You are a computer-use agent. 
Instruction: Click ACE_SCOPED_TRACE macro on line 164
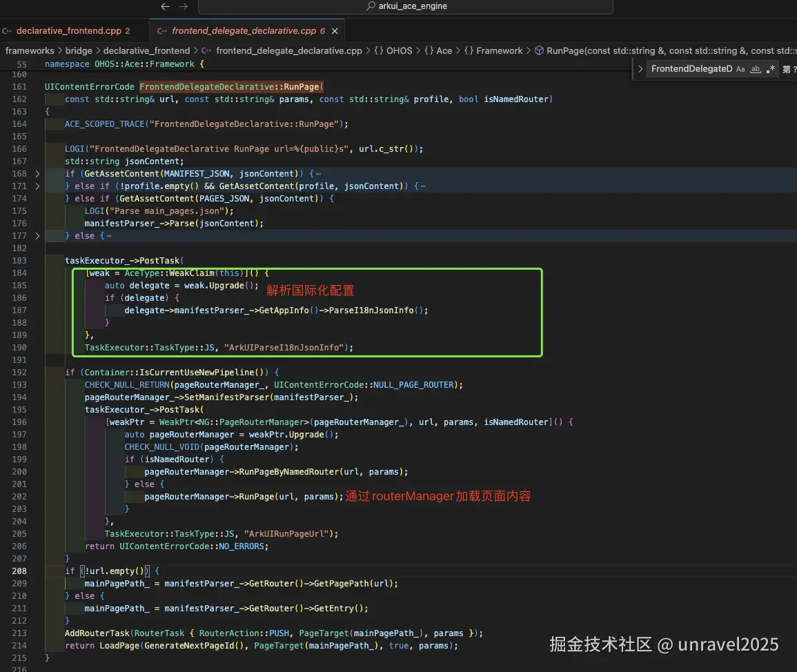104,124
